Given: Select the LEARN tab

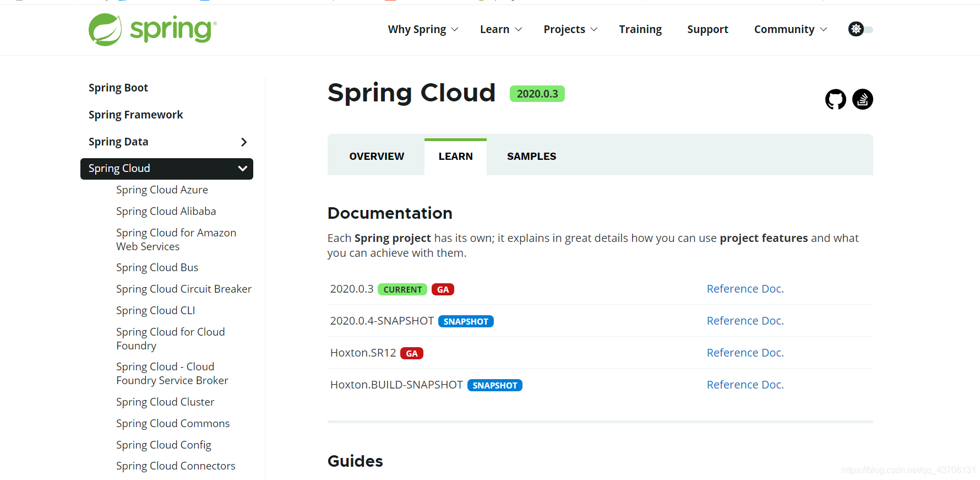Looking at the screenshot, I should 455,157.
